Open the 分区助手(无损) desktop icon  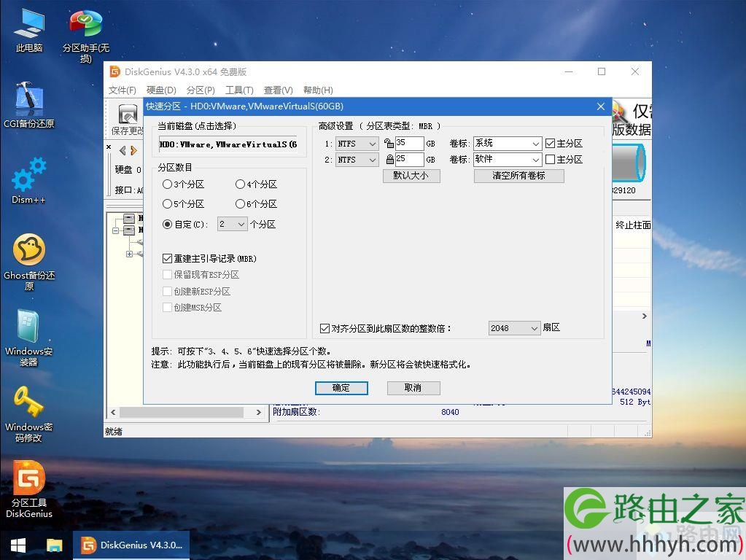click(x=85, y=36)
